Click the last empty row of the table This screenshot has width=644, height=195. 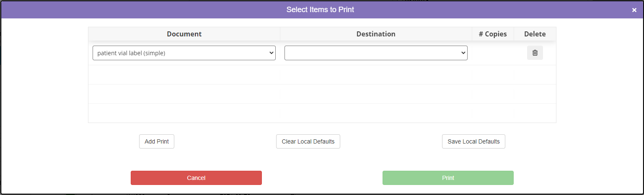point(322,113)
